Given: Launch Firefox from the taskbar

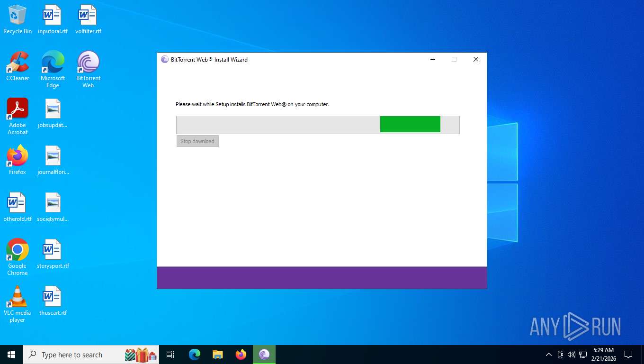Looking at the screenshot, I should point(241,355).
